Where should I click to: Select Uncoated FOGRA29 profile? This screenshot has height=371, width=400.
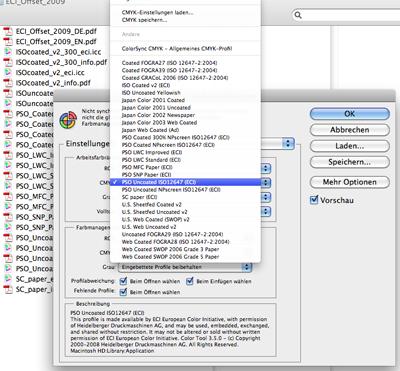coord(185,234)
